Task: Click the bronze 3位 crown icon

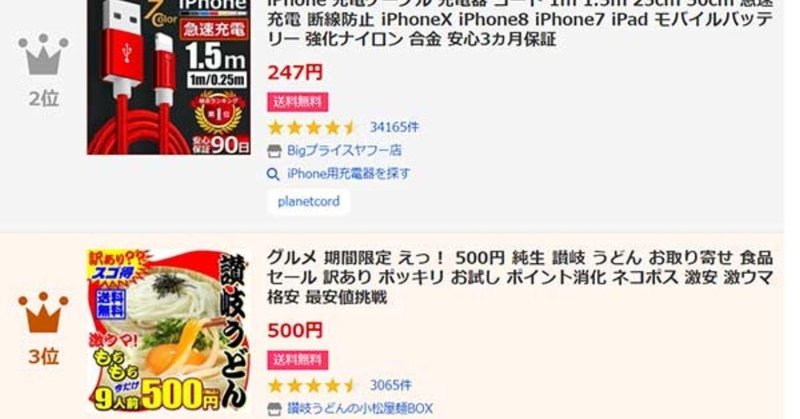Action: coord(43,312)
